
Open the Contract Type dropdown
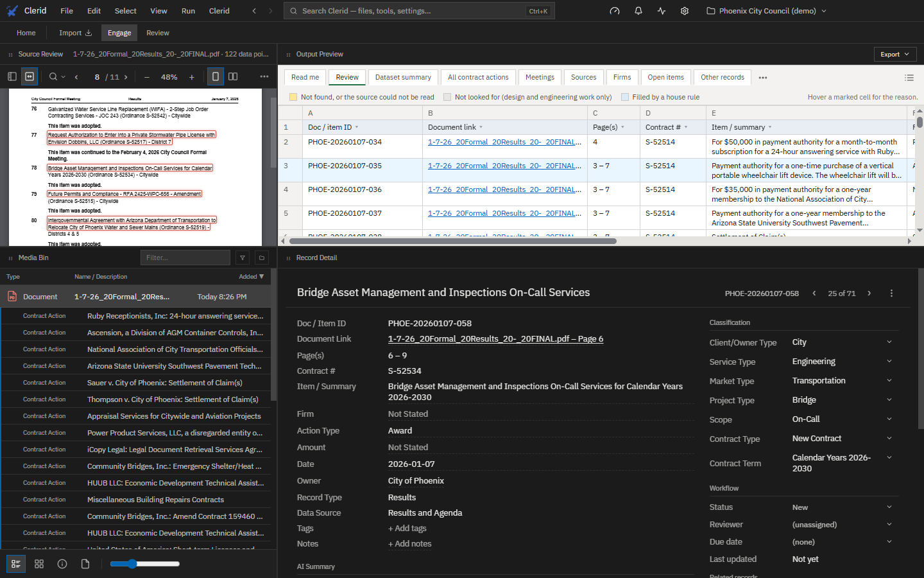(841, 439)
